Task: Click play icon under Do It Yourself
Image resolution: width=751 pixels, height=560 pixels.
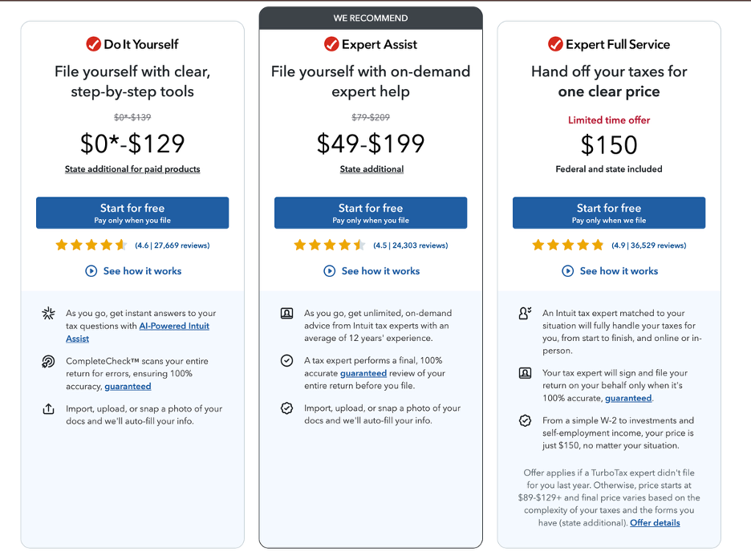Action: click(91, 271)
